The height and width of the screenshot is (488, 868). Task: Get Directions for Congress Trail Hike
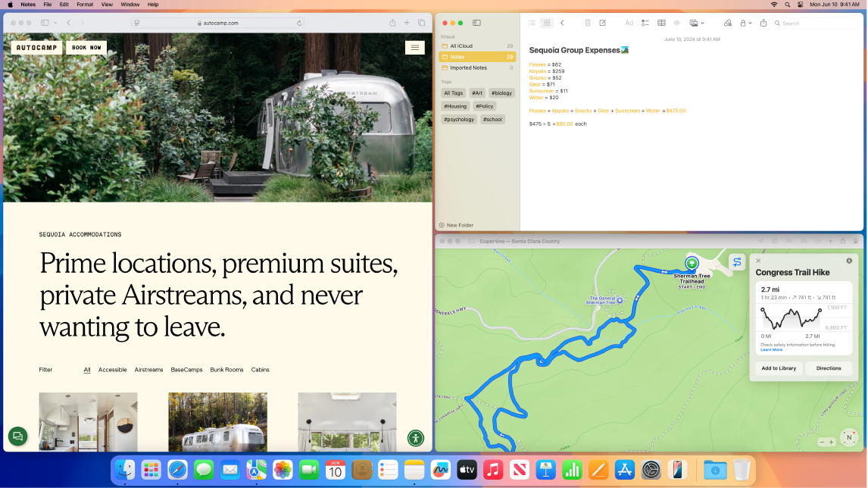(x=828, y=368)
